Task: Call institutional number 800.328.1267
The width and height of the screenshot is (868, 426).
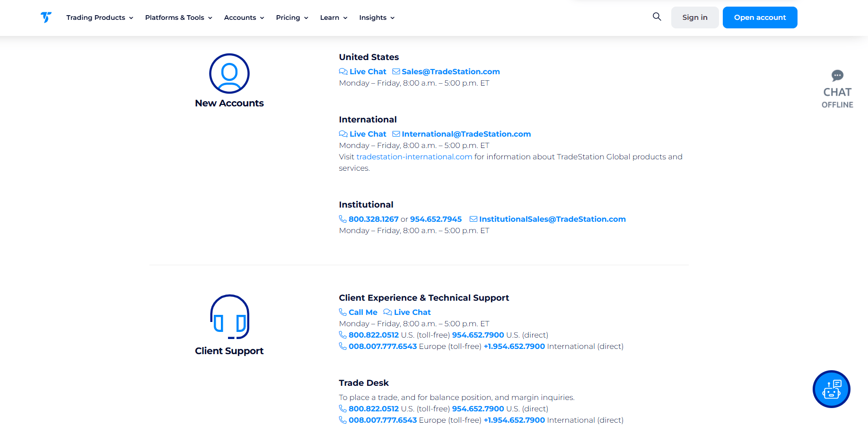Action: [374, 219]
